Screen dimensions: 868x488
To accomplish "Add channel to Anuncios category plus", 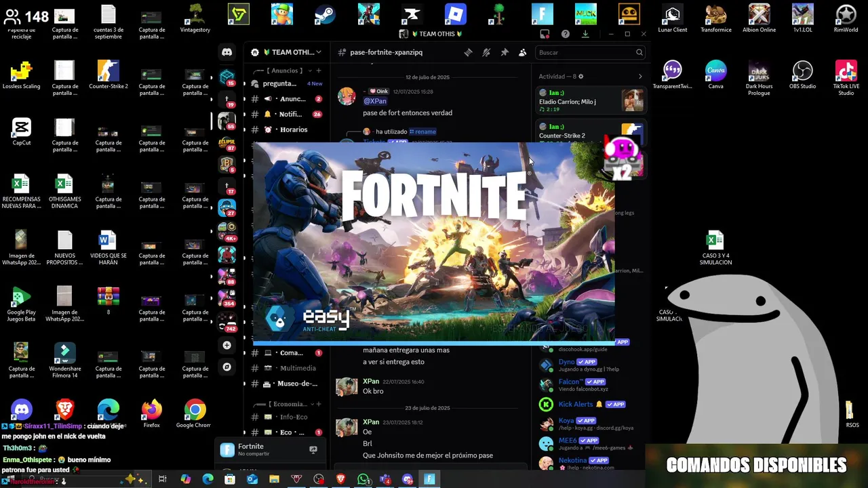I will [x=319, y=70].
